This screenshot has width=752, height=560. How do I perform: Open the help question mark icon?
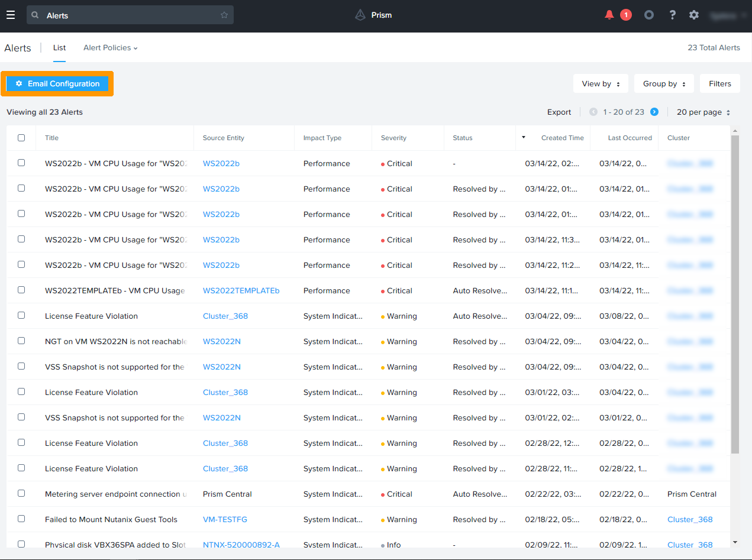pos(672,15)
